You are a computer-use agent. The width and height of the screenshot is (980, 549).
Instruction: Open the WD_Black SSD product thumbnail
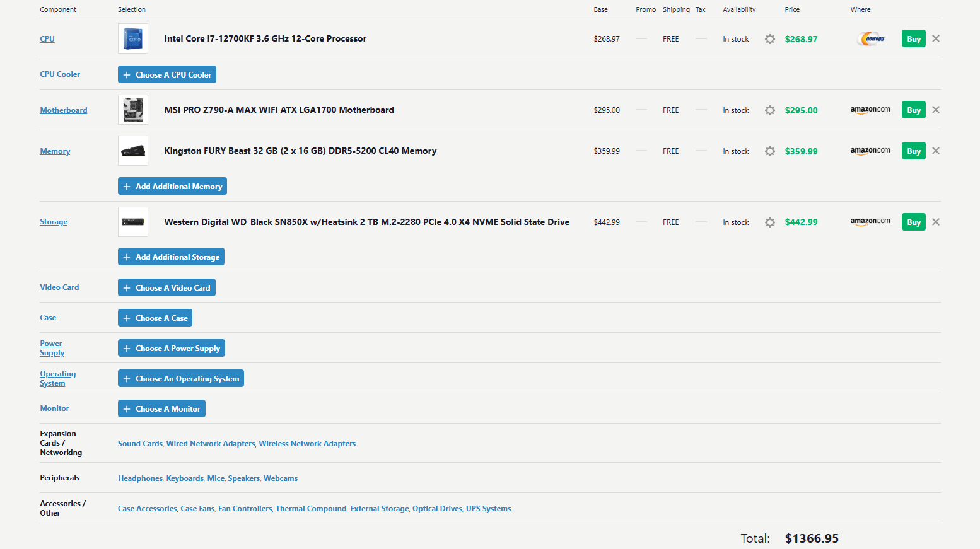point(133,222)
